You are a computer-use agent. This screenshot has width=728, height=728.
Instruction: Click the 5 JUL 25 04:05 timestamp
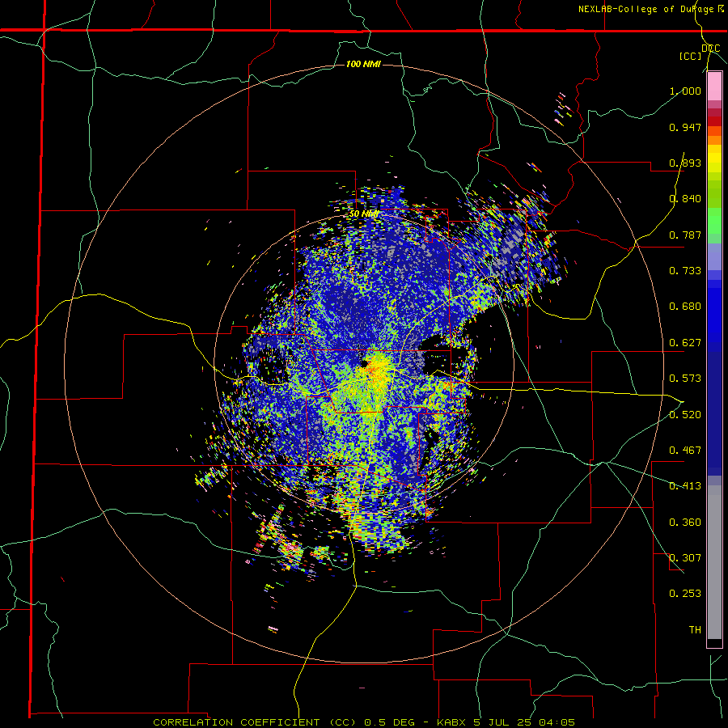(525, 722)
